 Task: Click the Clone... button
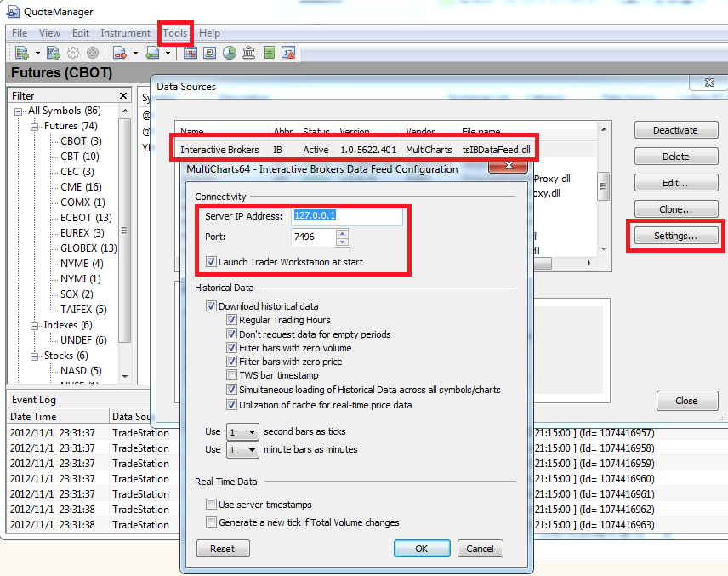tap(675, 209)
